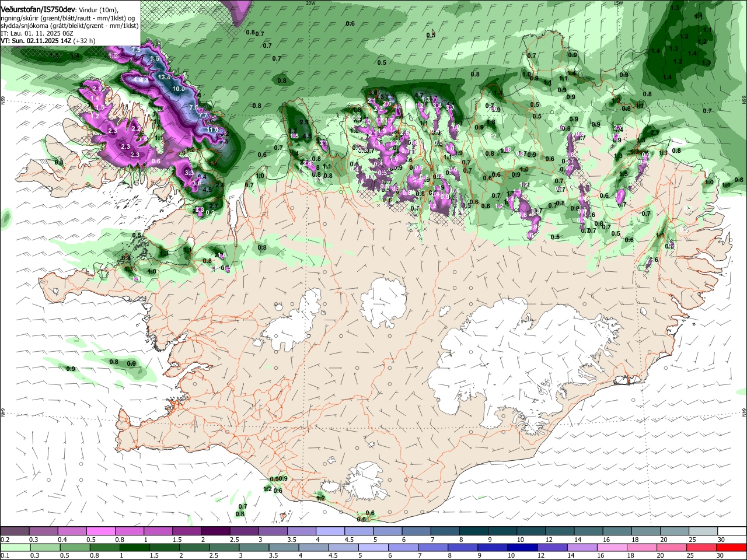Select the grayish-purple 0.2 swatch in the upper legend row

click(14, 531)
